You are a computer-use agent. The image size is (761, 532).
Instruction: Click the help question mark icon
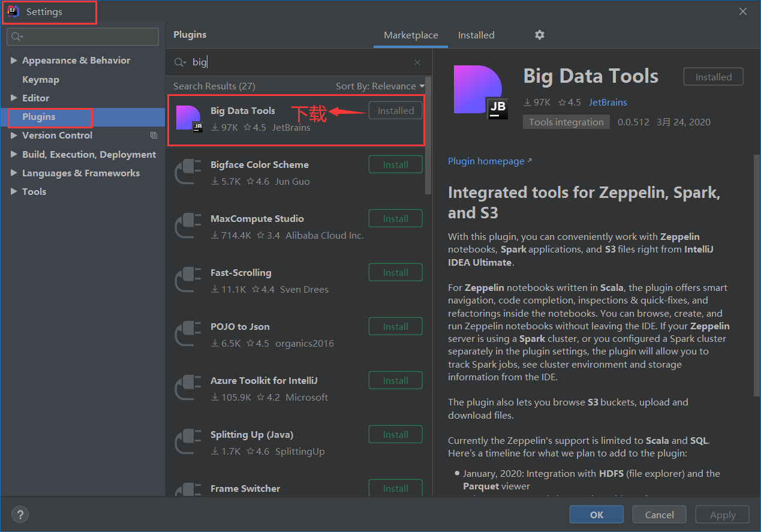[x=20, y=514]
